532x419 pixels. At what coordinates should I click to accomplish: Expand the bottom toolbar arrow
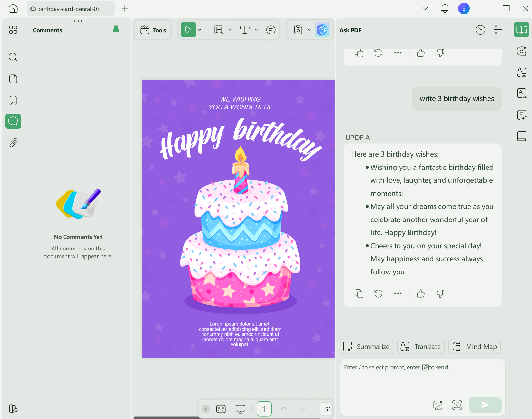(x=206, y=409)
